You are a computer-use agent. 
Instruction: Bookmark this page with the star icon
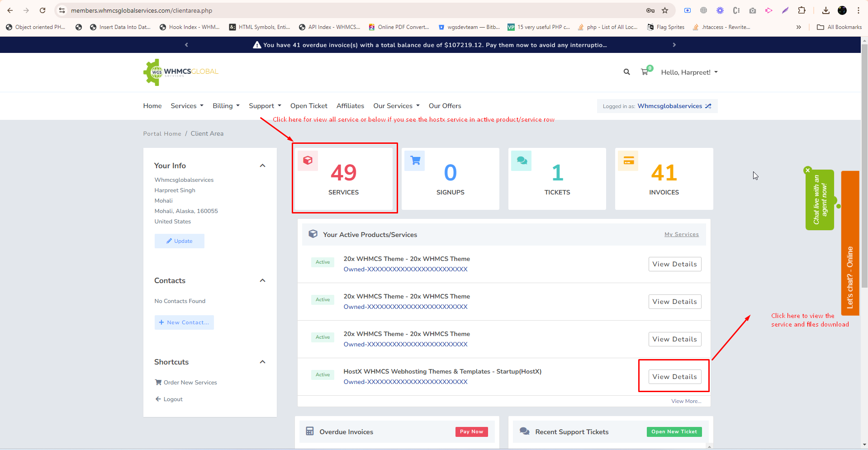[x=665, y=10]
